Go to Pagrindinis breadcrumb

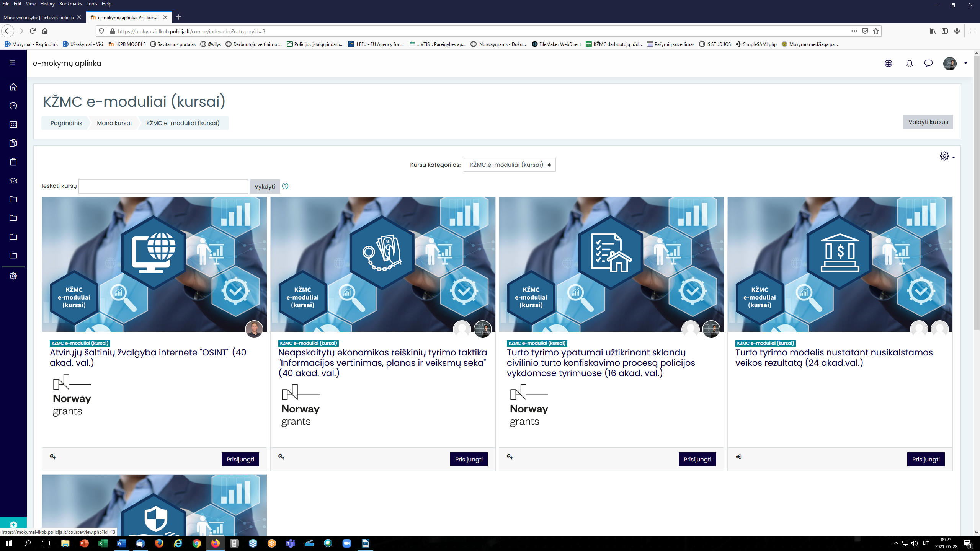tap(66, 123)
